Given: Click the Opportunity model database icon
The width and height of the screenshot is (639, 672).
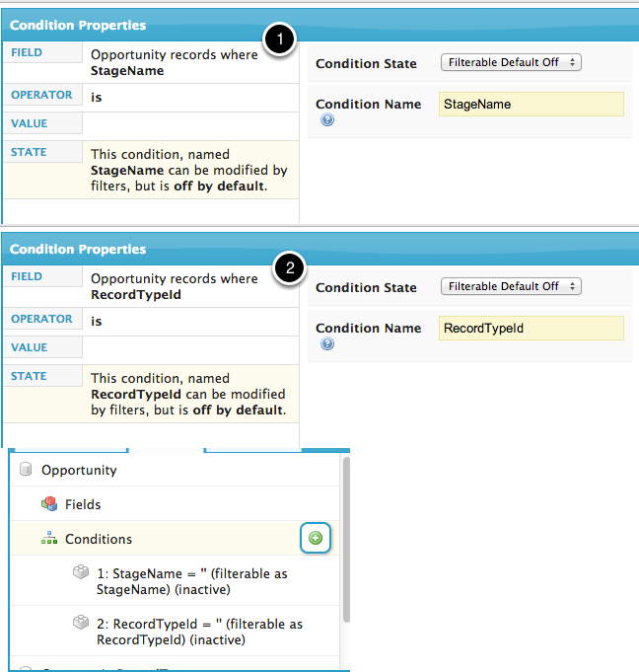Looking at the screenshot, I should click(26, 471).
